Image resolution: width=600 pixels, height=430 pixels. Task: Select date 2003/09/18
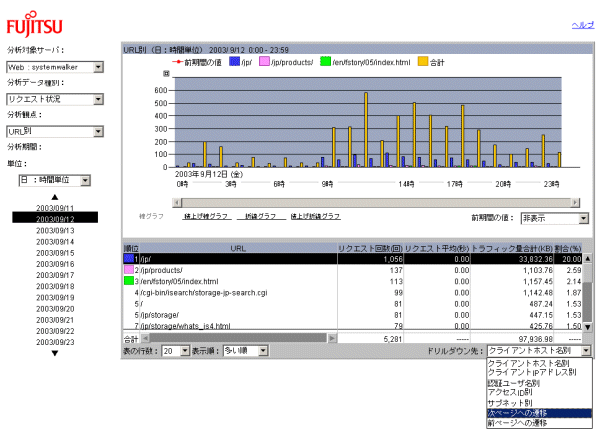[55, 286]
